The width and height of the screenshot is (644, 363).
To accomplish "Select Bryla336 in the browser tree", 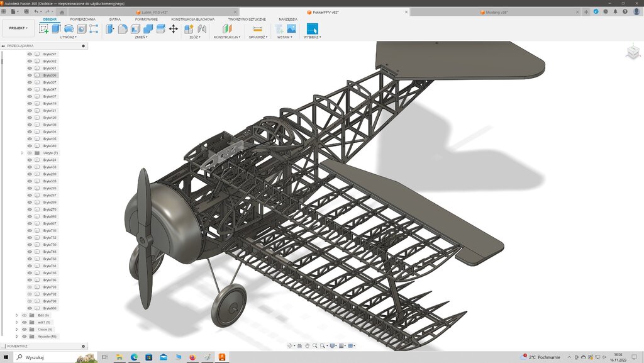I will click(50, 75).
